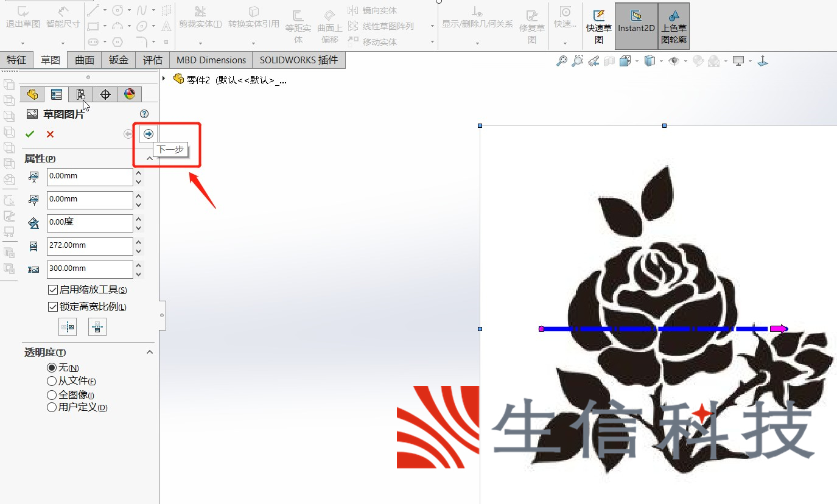Click Convert Entities (转换实体引用) tool
837x504 pixels.
pos(254,18)
